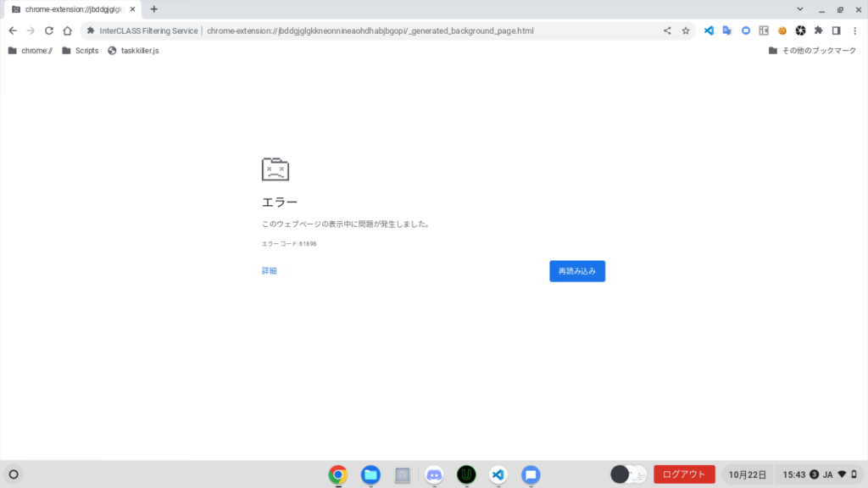Launch Discord from the shelf

(x=434, y=474)
